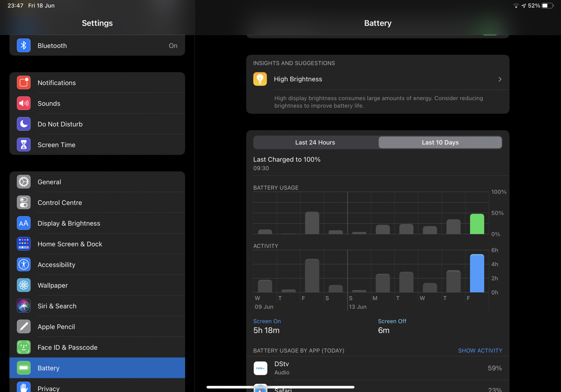Expand High Brightness suggestion chevron
561x392 pixels.
[500, 79]
